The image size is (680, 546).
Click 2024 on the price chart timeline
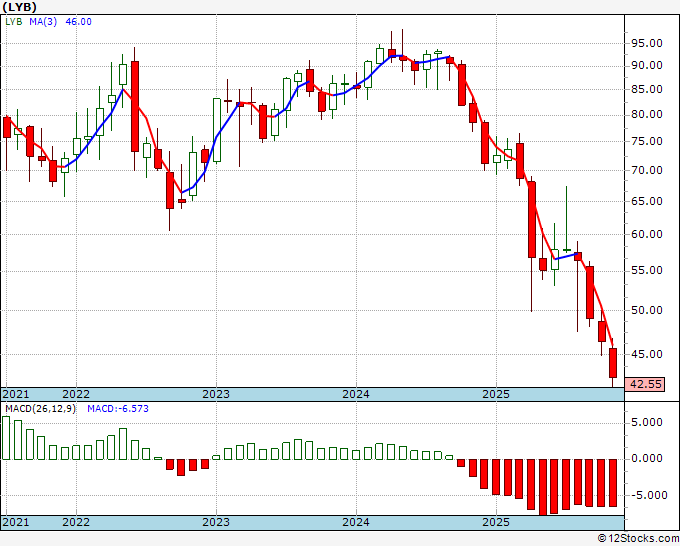pos(356,395)
